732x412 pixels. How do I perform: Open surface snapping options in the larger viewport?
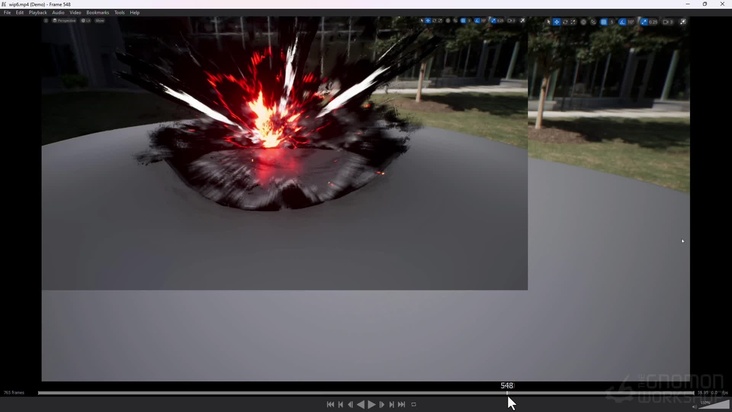(593, 22)
